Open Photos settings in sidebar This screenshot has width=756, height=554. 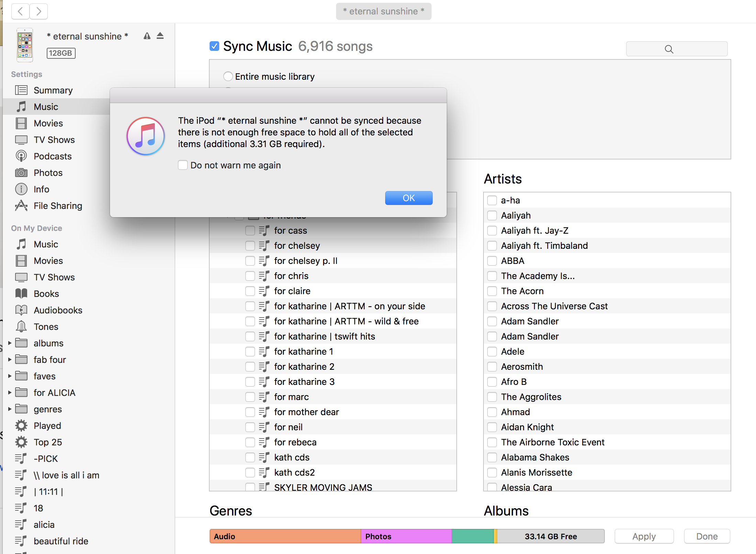pos(48,173)
